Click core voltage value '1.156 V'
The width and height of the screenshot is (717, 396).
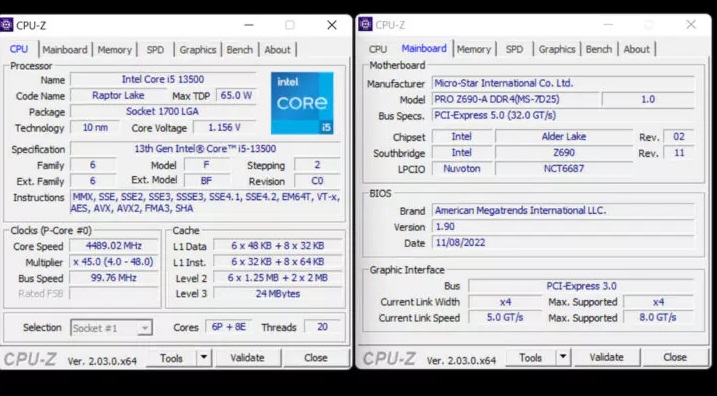click(x=225, y=127)
